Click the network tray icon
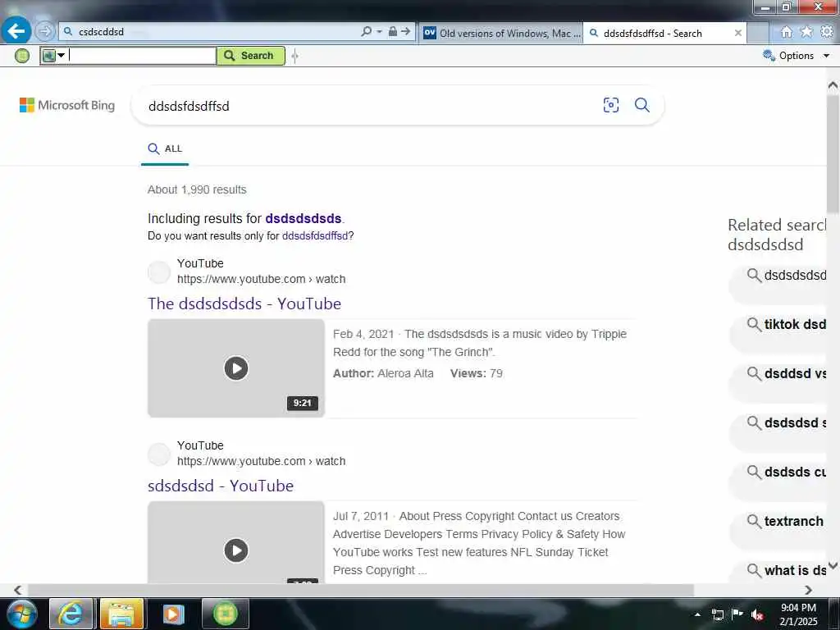 (x=718, y=614)
